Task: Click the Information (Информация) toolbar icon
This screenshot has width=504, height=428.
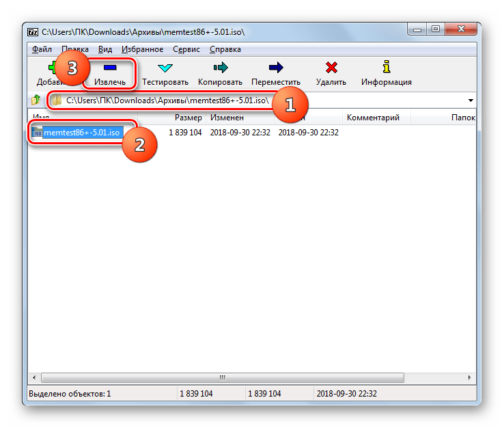Action: click(x=387, y=67)
